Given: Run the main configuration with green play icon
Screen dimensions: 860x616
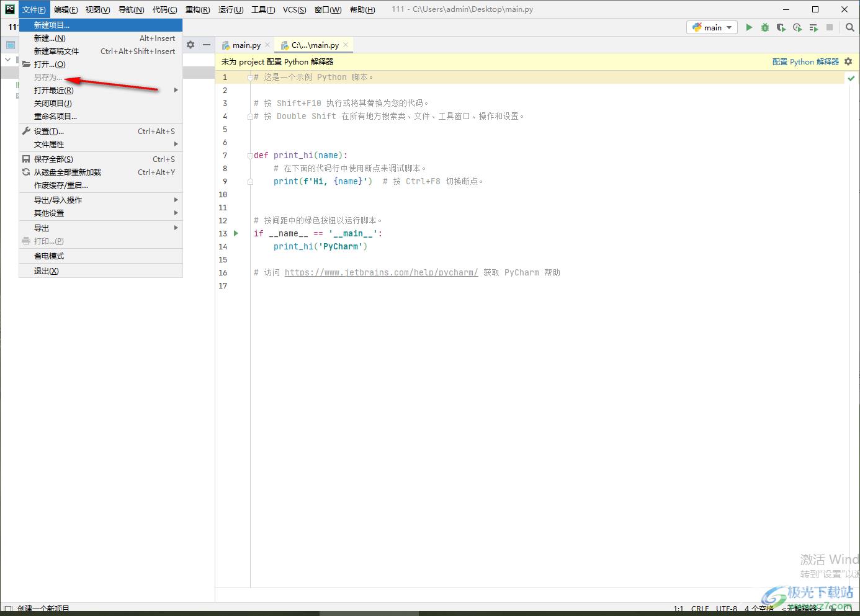Looking at the screenshot, I should 749,27.
